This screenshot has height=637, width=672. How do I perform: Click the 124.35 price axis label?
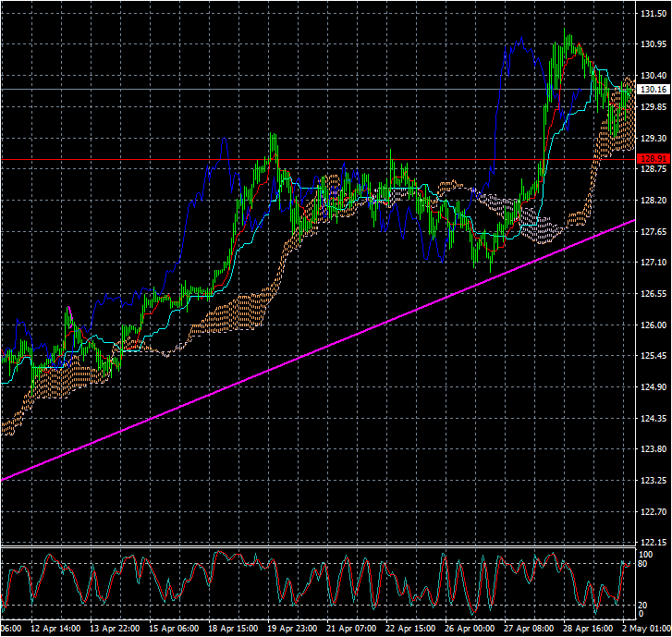[654, 419]
